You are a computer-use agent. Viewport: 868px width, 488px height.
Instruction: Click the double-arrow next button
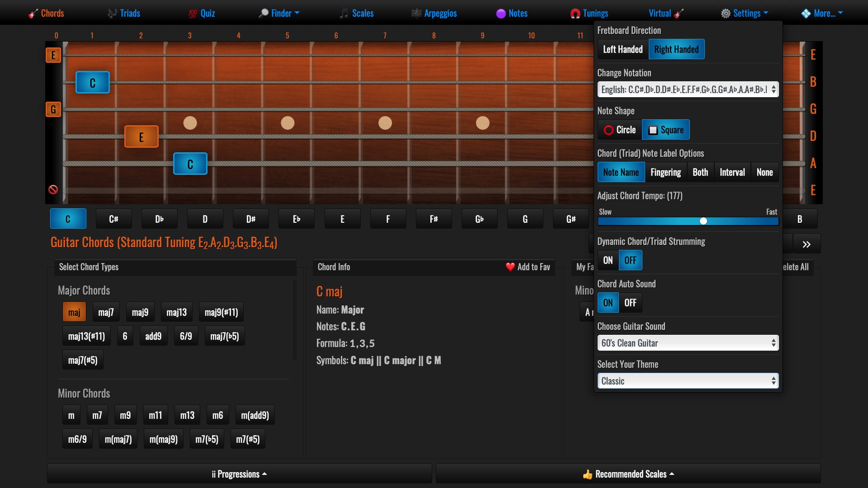pos(807,244)
